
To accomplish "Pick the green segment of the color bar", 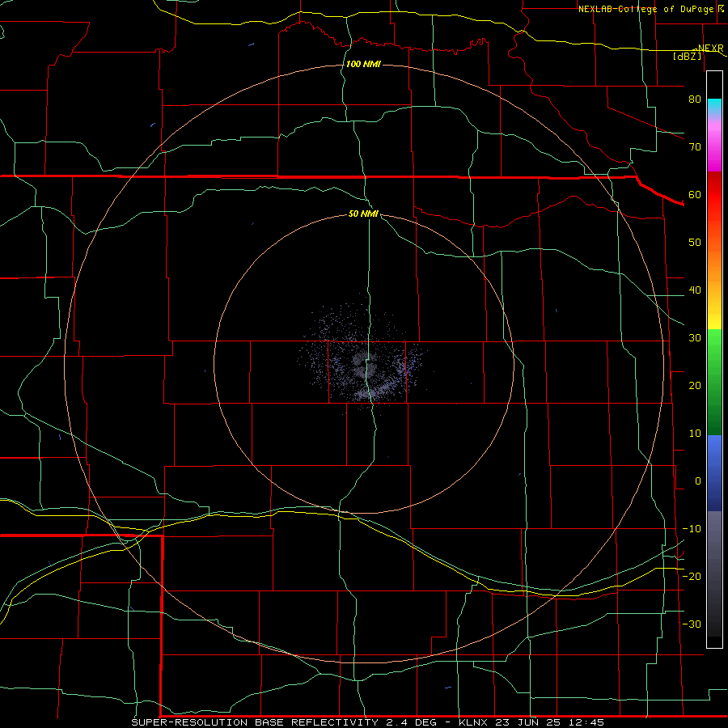I will pos(714,382).
